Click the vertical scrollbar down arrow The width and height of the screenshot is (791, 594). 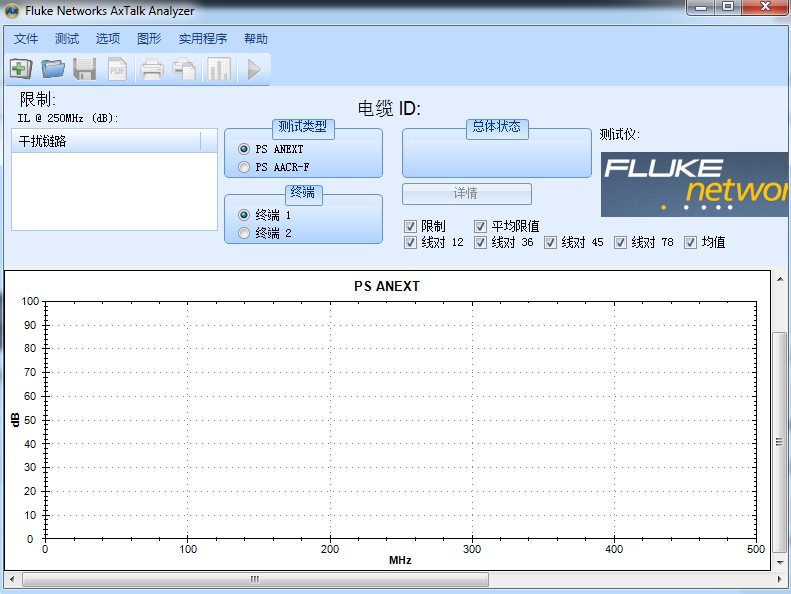pos(780,563)
